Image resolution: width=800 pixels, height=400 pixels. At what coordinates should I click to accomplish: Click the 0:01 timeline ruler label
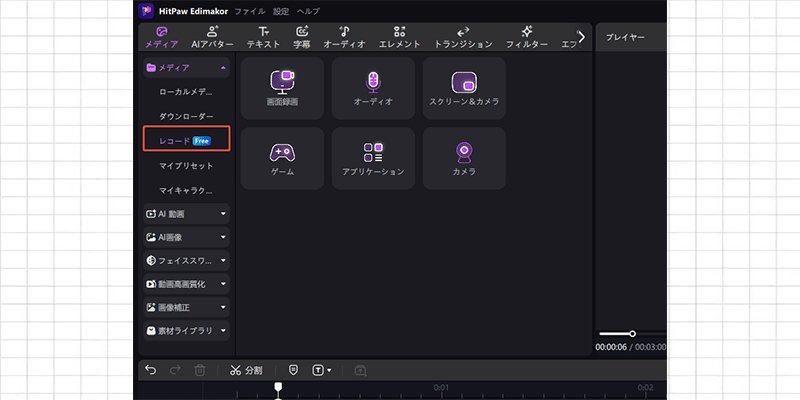(x=441, y=388)
